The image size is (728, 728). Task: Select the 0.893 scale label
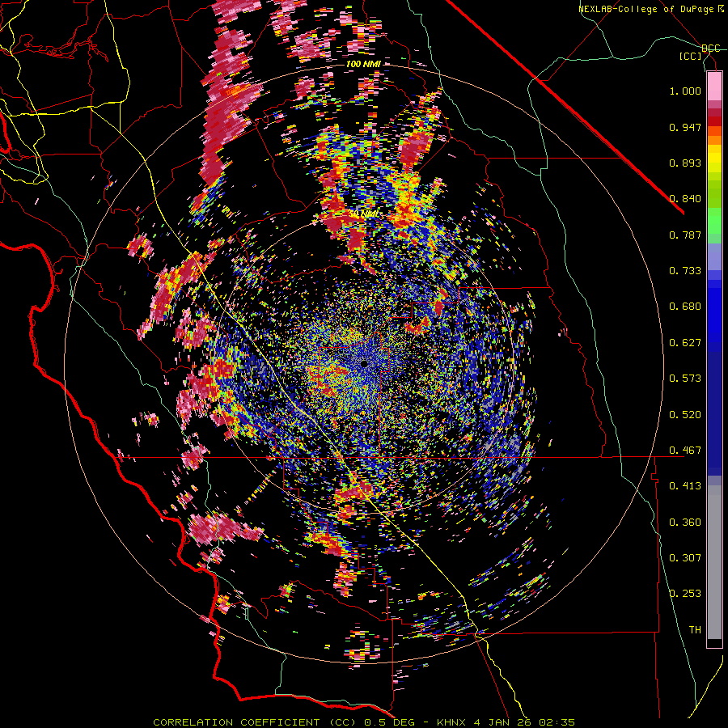[x=685, y=163]
